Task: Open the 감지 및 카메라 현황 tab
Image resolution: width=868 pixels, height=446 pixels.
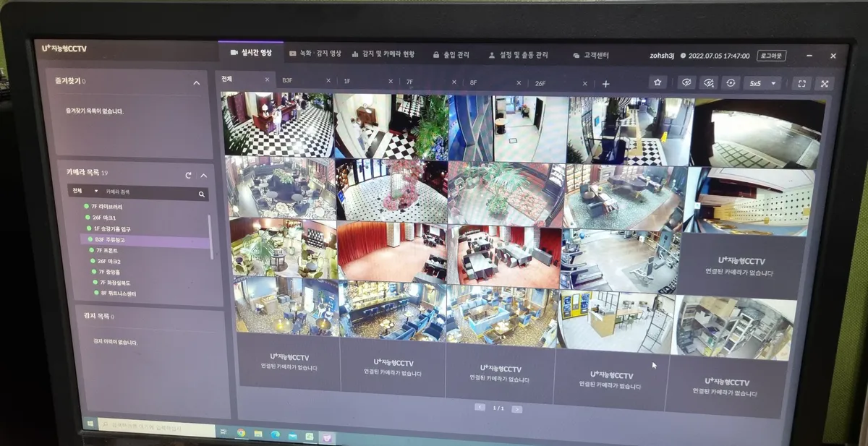Action: coord(383,54)
